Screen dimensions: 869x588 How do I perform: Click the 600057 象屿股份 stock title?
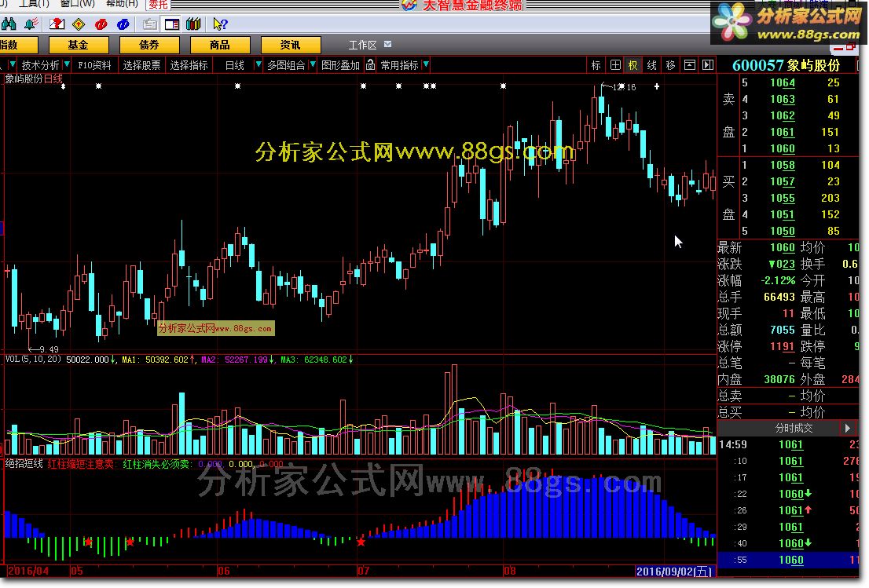[786, 65]
